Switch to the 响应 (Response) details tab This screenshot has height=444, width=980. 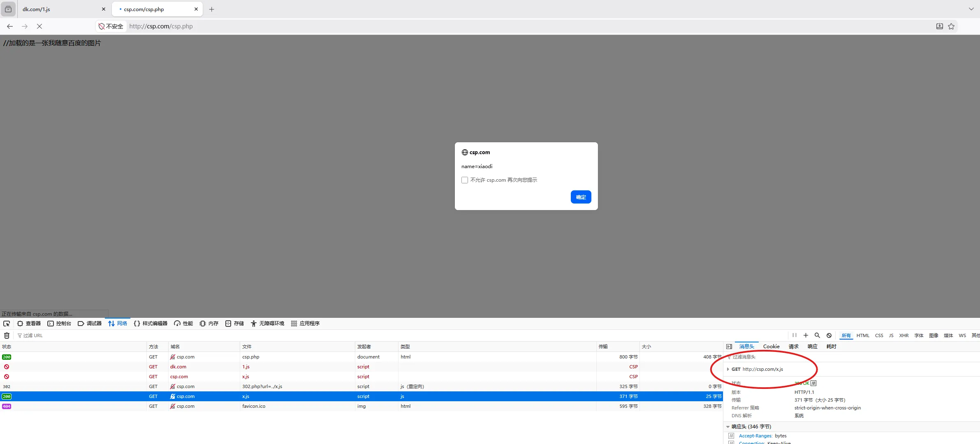click(x=812, y=347)
